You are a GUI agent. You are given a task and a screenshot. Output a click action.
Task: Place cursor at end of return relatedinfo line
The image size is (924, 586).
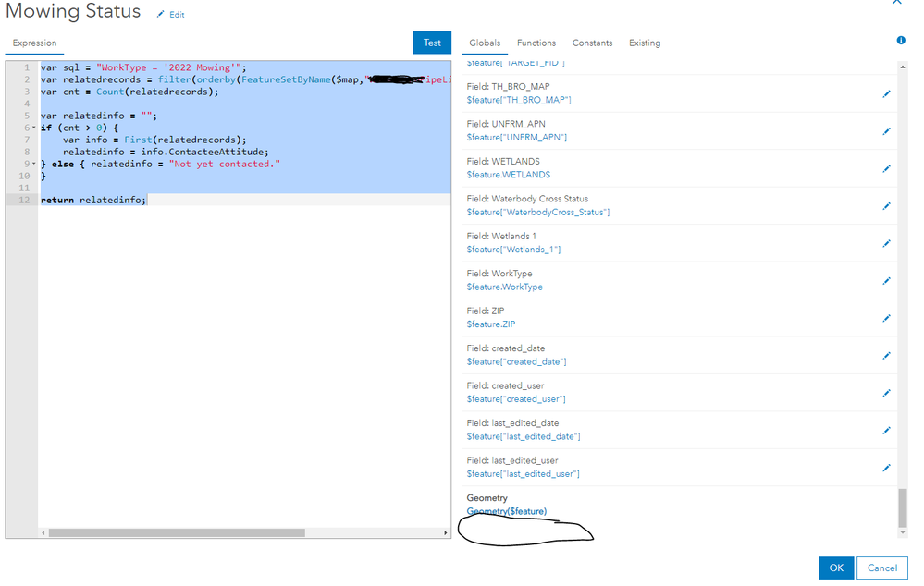(146, 200)
